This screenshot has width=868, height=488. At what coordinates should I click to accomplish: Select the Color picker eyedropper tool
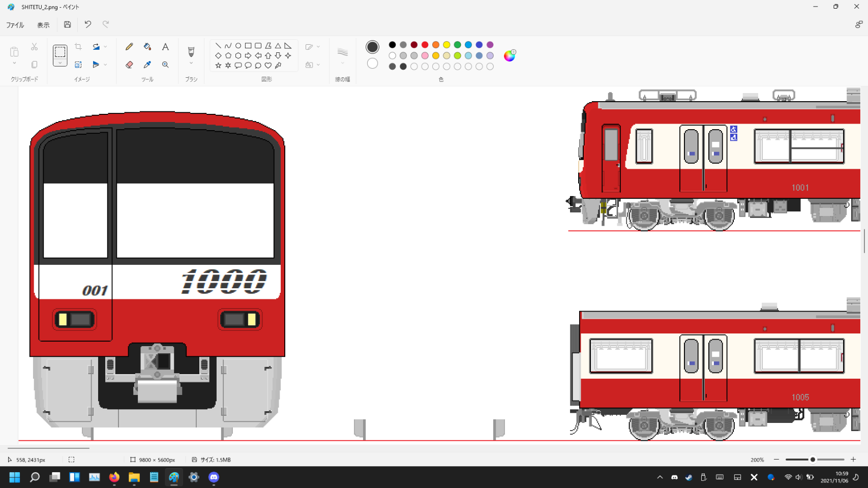click(147, 65)
